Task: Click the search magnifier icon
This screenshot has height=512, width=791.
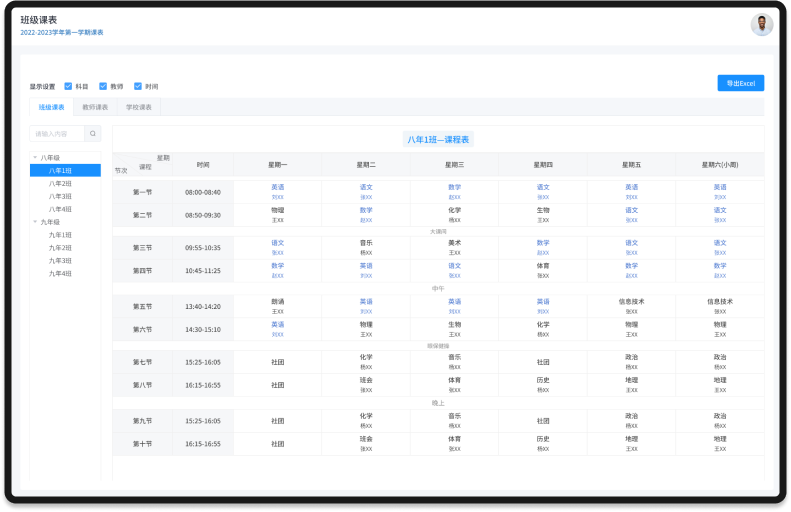Action: click(93, 133)
